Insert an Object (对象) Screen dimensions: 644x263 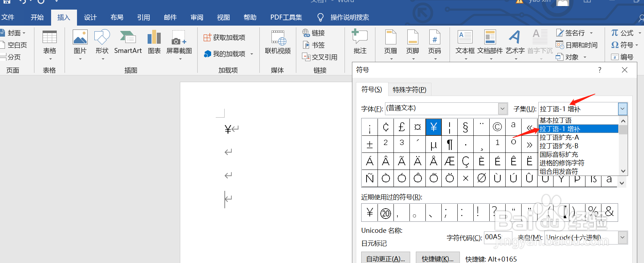pos(567,57)
